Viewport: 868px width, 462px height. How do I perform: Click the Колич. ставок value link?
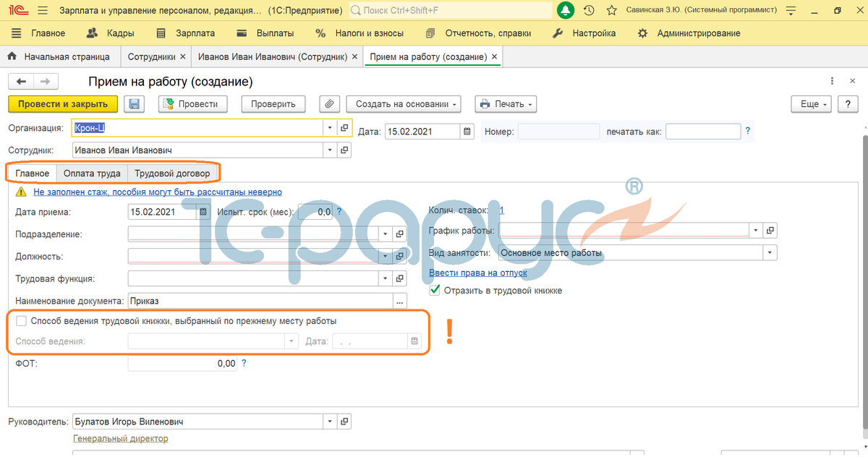pyautogui.click(x=501, y=210)
